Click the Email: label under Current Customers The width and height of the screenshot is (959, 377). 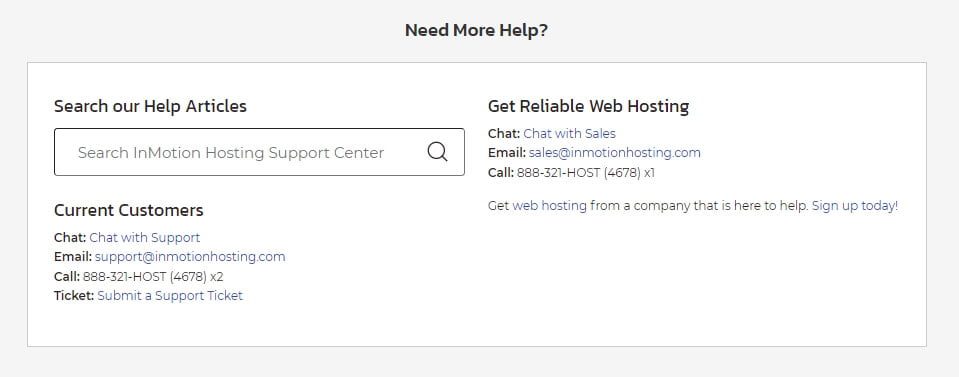(73, 256)
